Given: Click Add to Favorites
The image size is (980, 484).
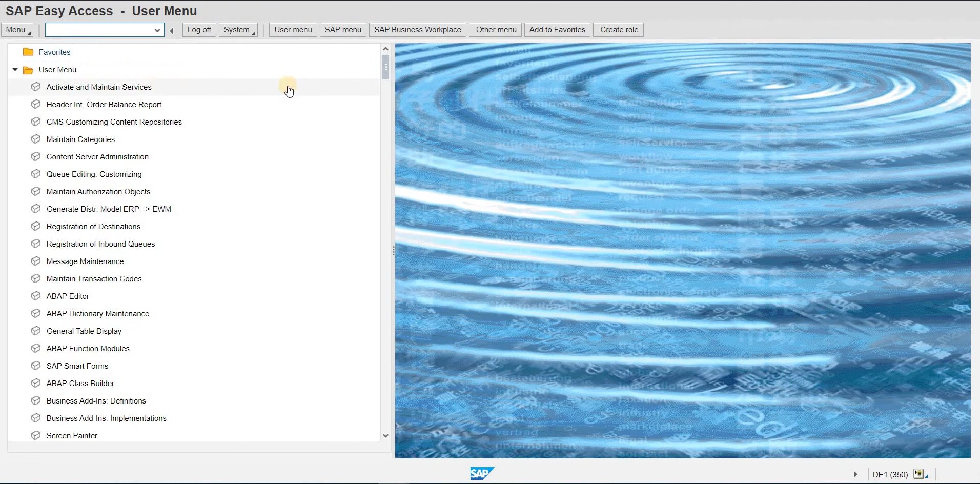Looking at the screenshot, I should click(557, 30).
